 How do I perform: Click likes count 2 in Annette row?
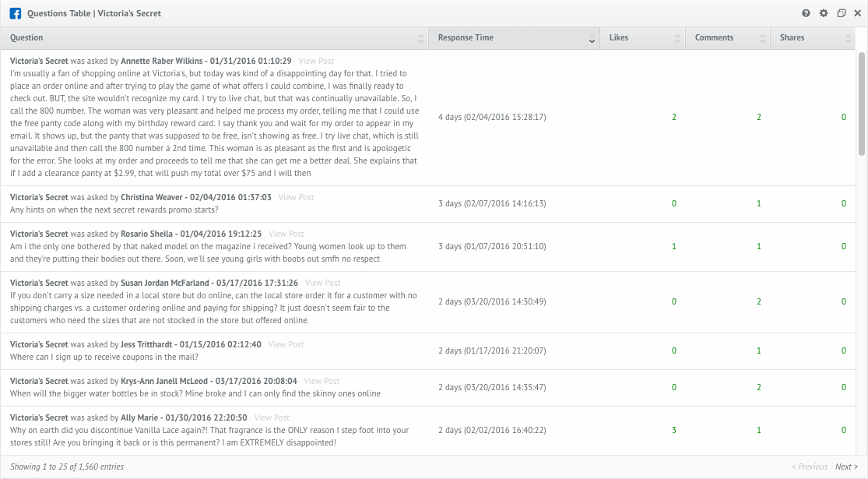click(673, 118)
